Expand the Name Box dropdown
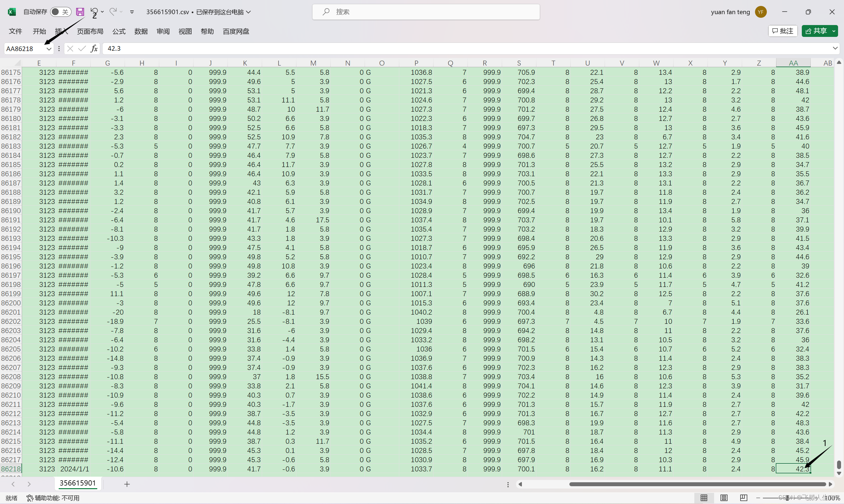844x504 pixels. (x=49, y=48)
